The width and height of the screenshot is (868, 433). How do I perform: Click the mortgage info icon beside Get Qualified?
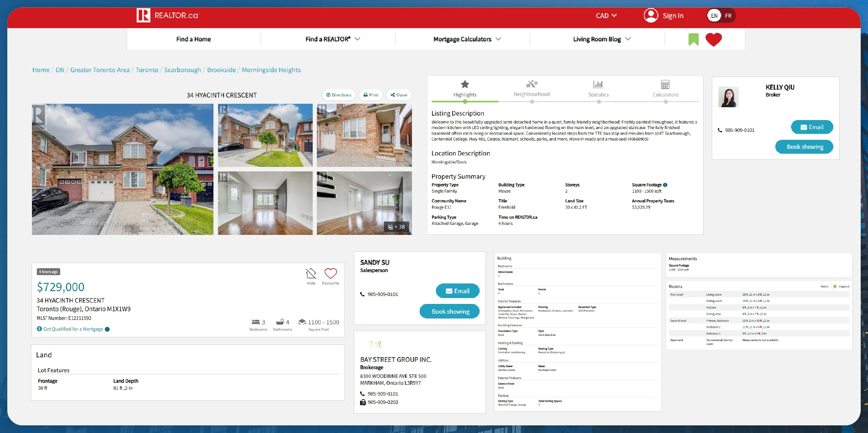coord(107,329)
